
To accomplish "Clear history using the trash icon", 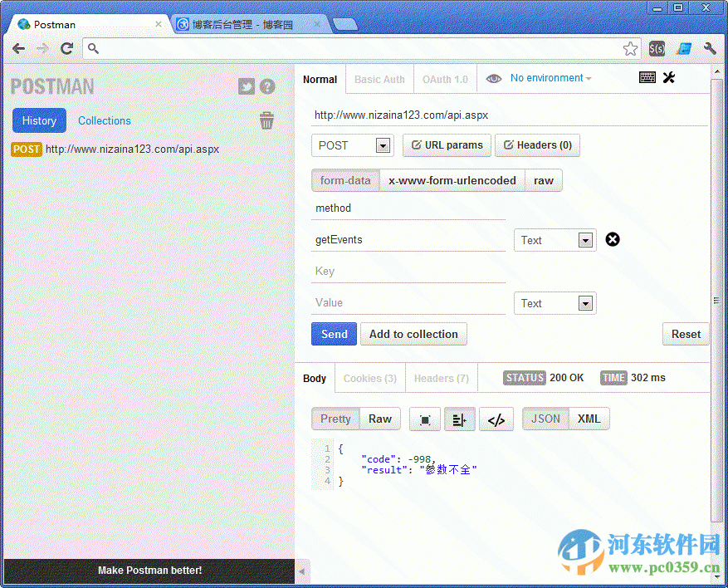I will pyautogui.click(x=266, y=120).
